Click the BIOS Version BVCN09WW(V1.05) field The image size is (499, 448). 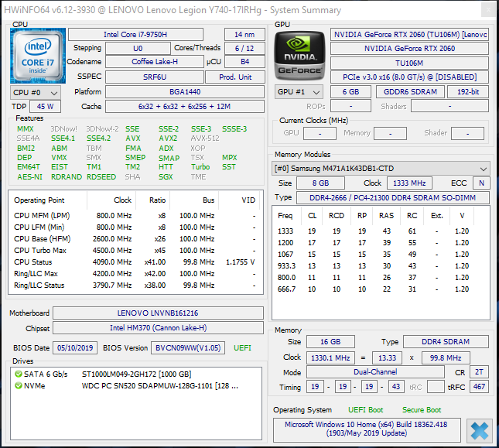(188, 347)
